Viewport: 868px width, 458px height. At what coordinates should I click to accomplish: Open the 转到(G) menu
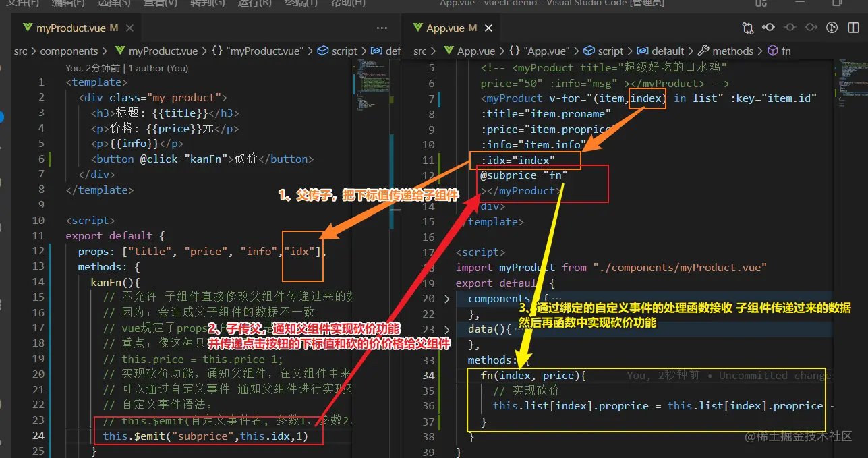[208, 3]
